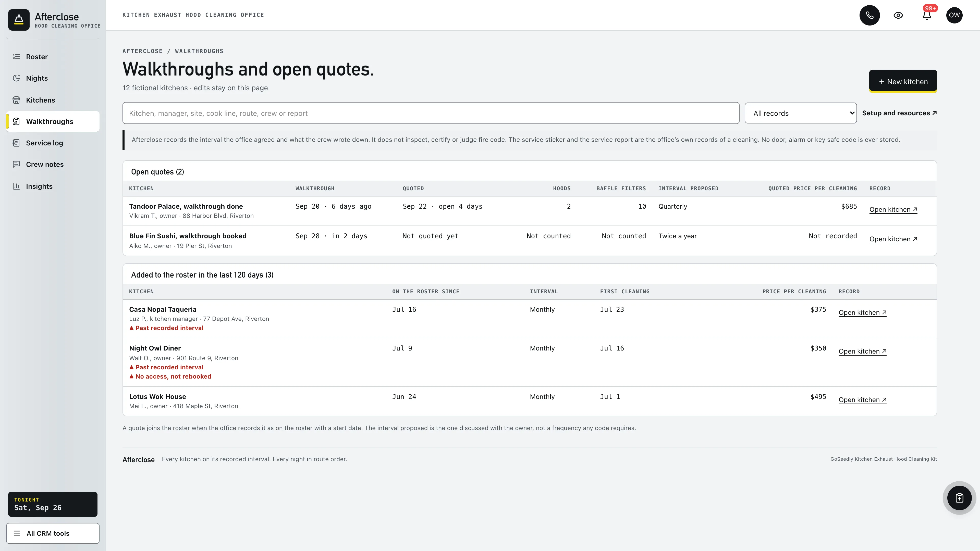Click the 'Sep 20 · 6 days ago' cell
Viewport: 980px width, 551px height.
(x=333, y=206)
